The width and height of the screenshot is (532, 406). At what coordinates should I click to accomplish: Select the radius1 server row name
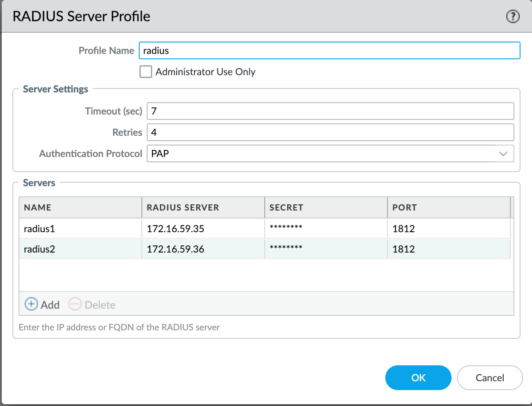pyautogui.click(x=40, y=229)
